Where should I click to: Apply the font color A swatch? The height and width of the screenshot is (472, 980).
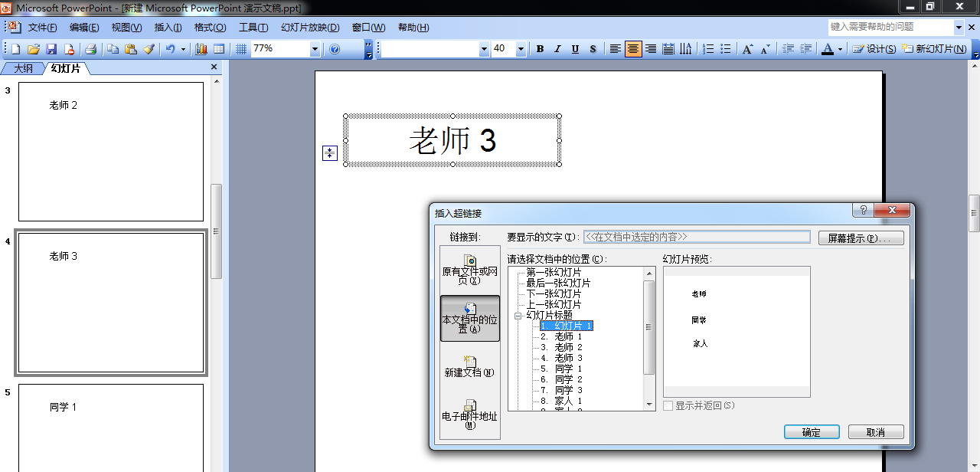coord(827,49)
